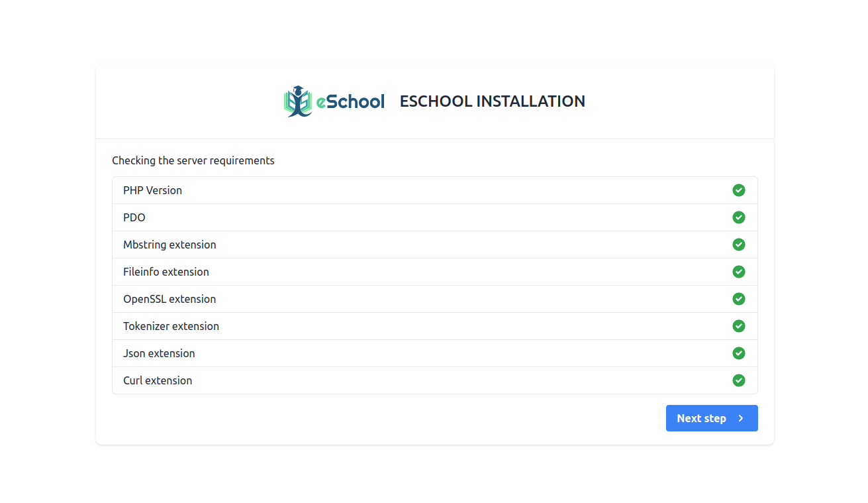Click the check icon beside Tokenizer extension
868x503 pixels.
click(x=739, y=326)
